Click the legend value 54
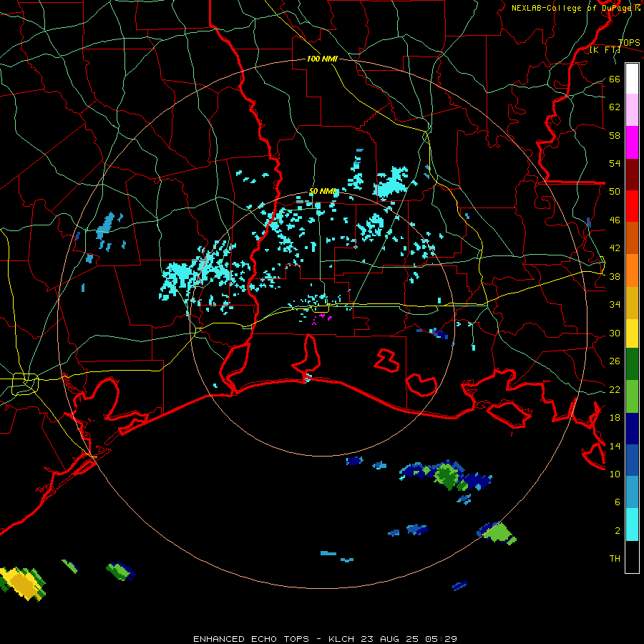Viewport: 644px width, 644px height. [x=615, y=163]
